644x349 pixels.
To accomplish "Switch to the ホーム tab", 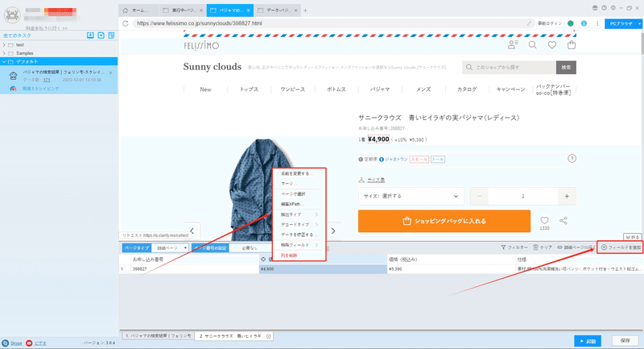I will coord(138,10).
